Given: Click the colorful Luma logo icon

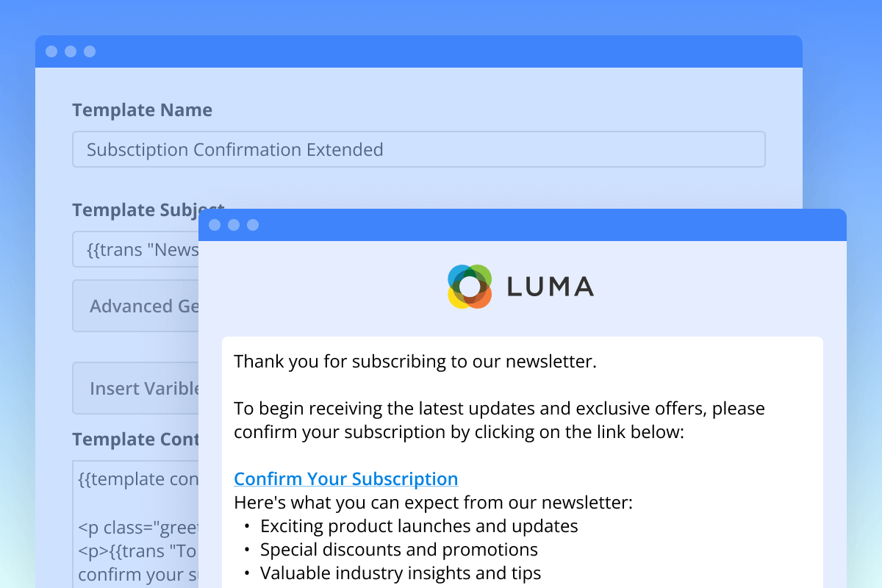Looking at the screenshot, I should [469, 287].
